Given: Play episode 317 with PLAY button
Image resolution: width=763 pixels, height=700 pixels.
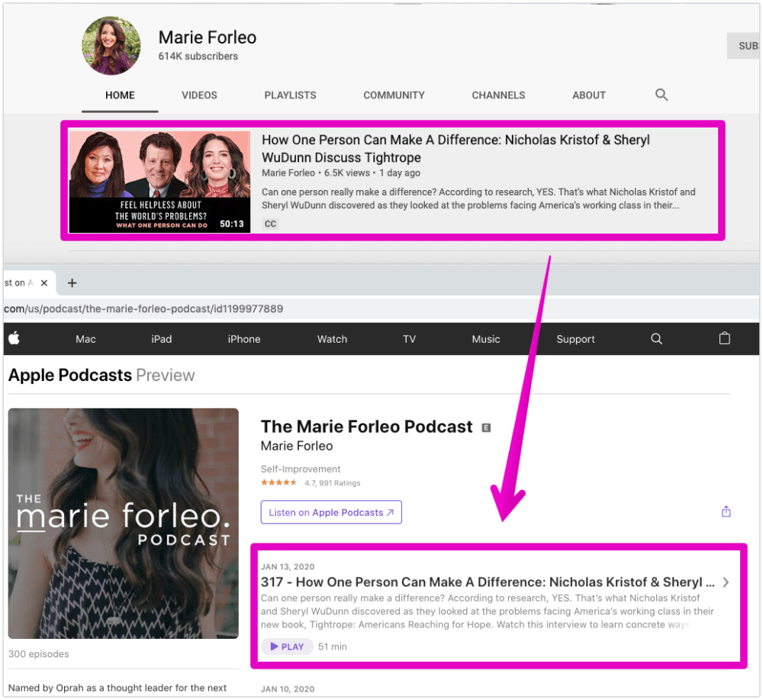Looking at the screenshot, I should point(287,647).
